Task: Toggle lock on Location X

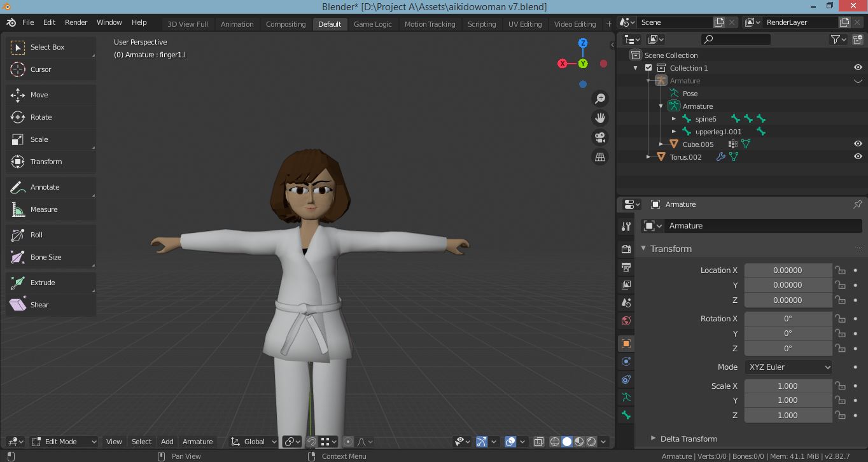Action: click(841, 270)
